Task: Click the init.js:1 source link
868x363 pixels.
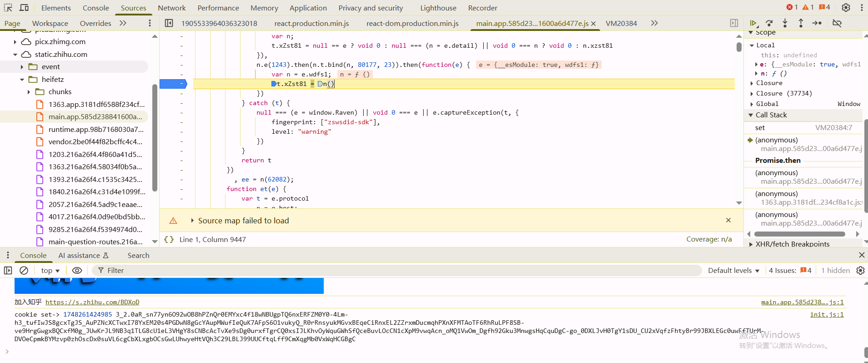Action: tap(827, 314)
